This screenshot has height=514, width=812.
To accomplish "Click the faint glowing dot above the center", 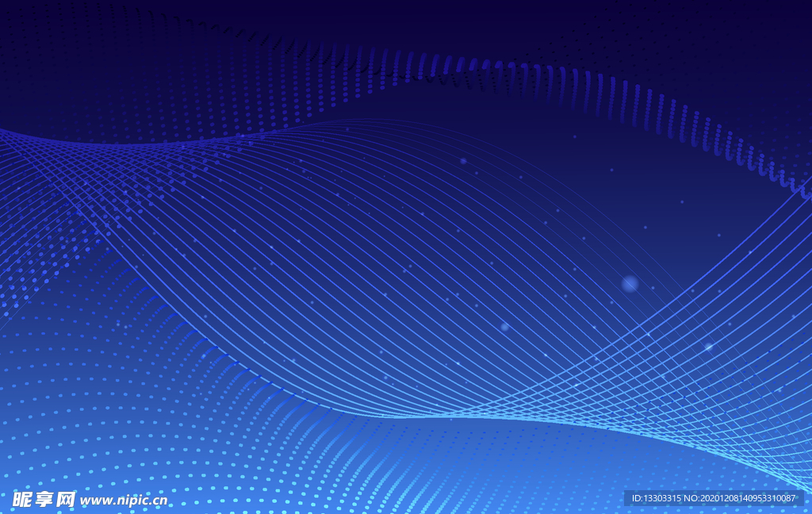I will click(463, 161).
